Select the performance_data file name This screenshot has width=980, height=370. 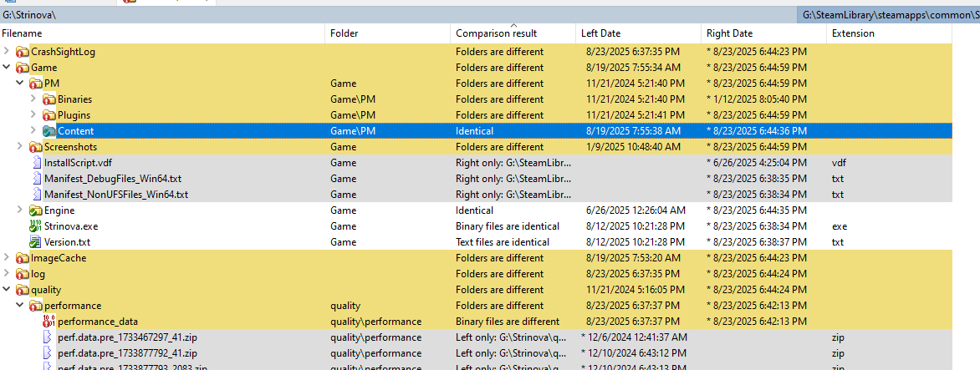[x=98, y=322]
